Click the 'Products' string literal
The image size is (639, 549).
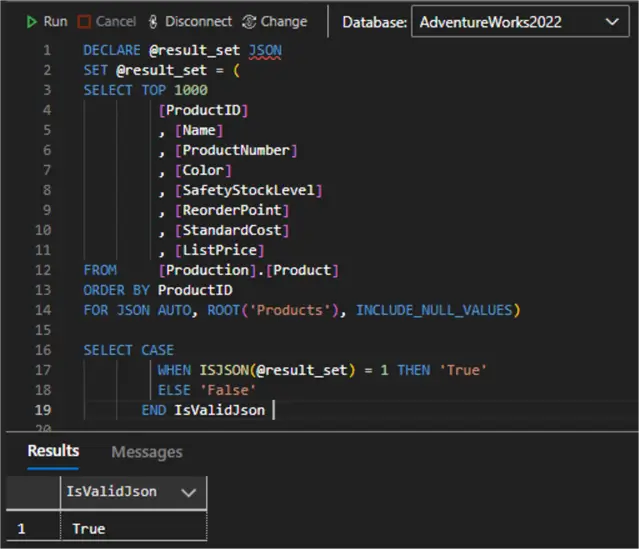[x=289, y=310]
